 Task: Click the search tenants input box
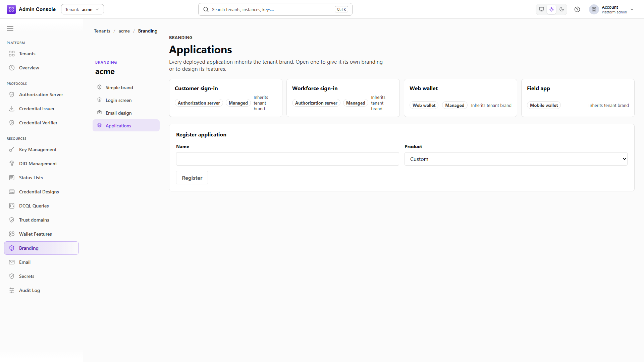click(275, 9)
